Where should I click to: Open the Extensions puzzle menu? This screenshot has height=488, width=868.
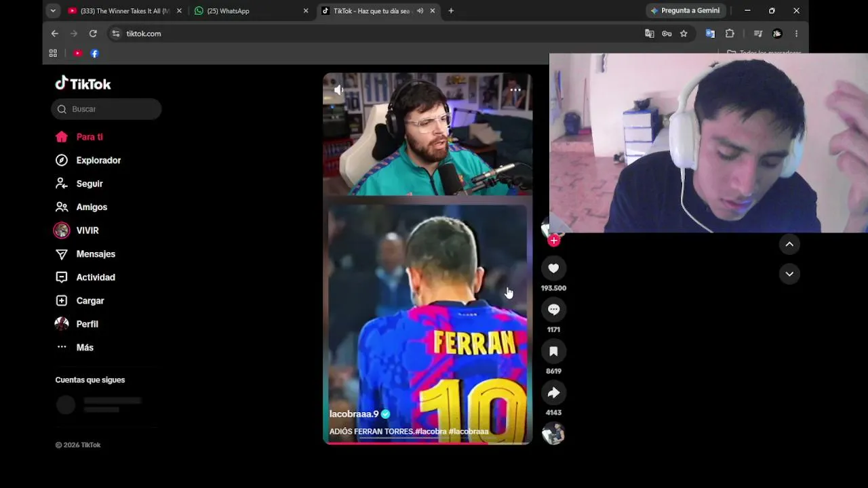click(x=730, y=34)
